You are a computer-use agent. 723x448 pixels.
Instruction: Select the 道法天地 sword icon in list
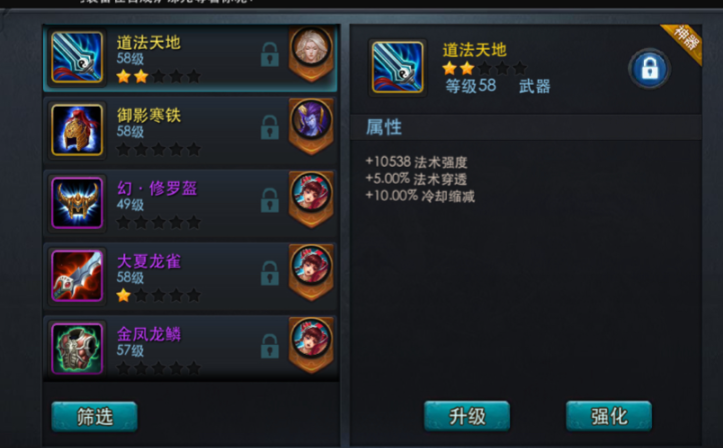click(x=77, y=57)
